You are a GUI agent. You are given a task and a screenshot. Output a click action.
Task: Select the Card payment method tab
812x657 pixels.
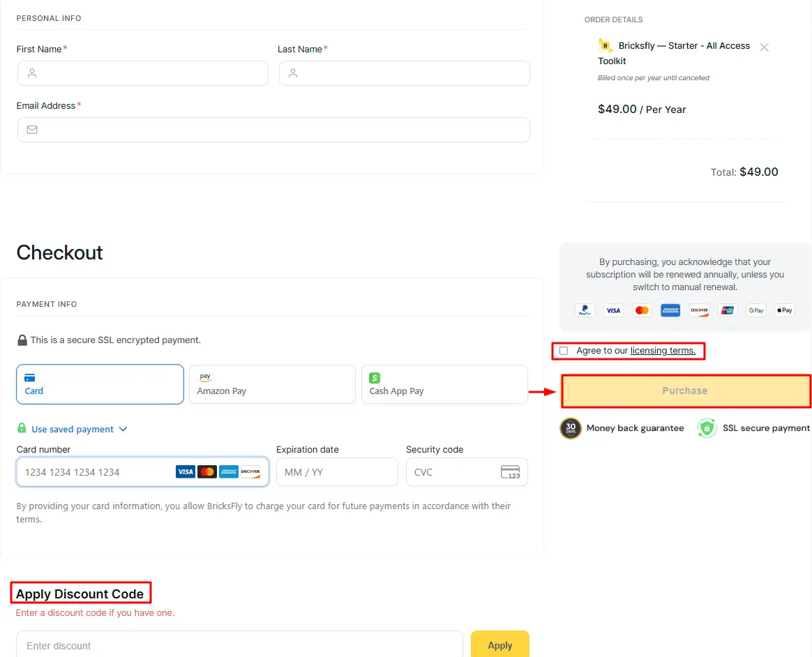click(100, 384)
